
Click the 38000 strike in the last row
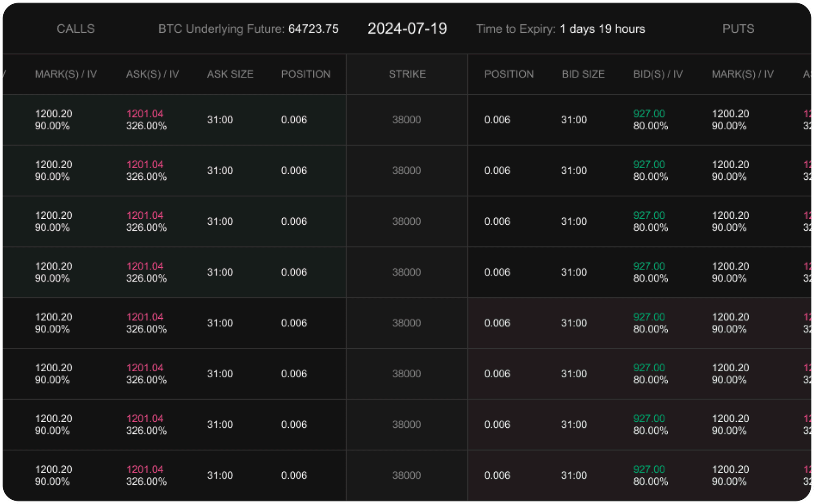tap(407, 475)
